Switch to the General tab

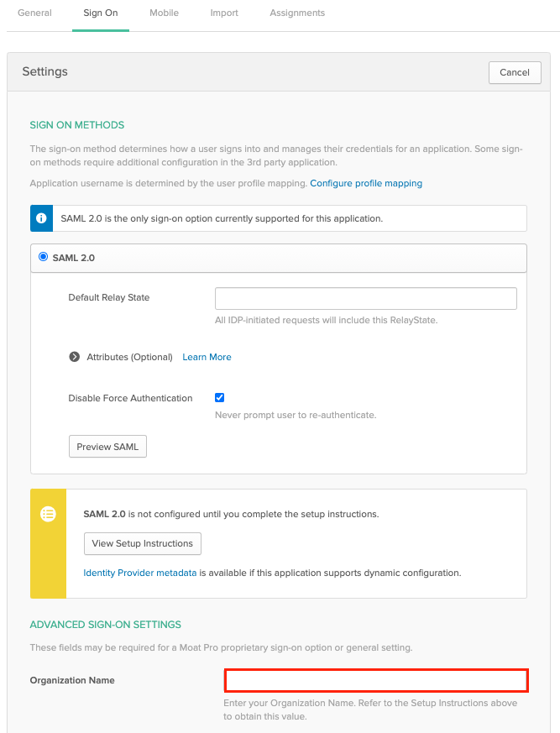point(34,13)
